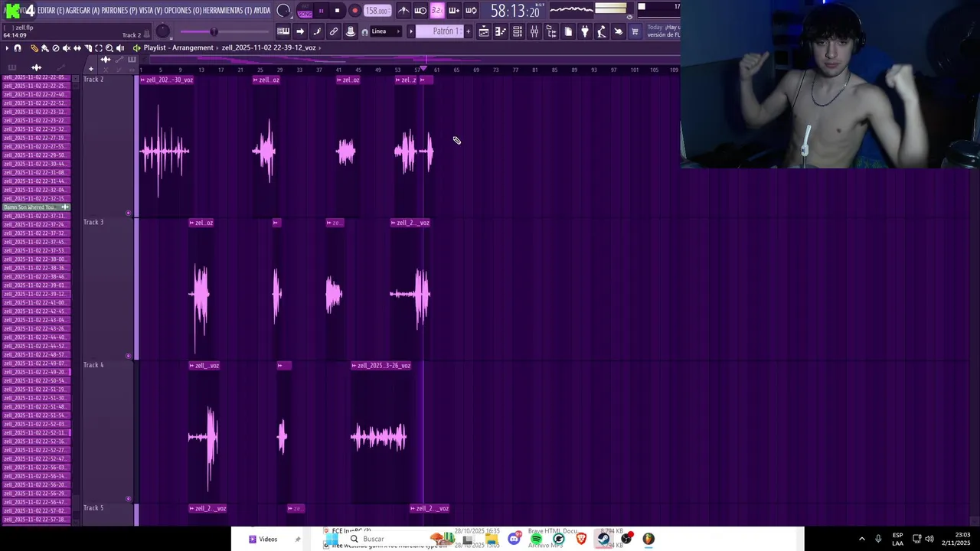
Task: Open PATRONES menu
Action: click(x=119, y=11)
